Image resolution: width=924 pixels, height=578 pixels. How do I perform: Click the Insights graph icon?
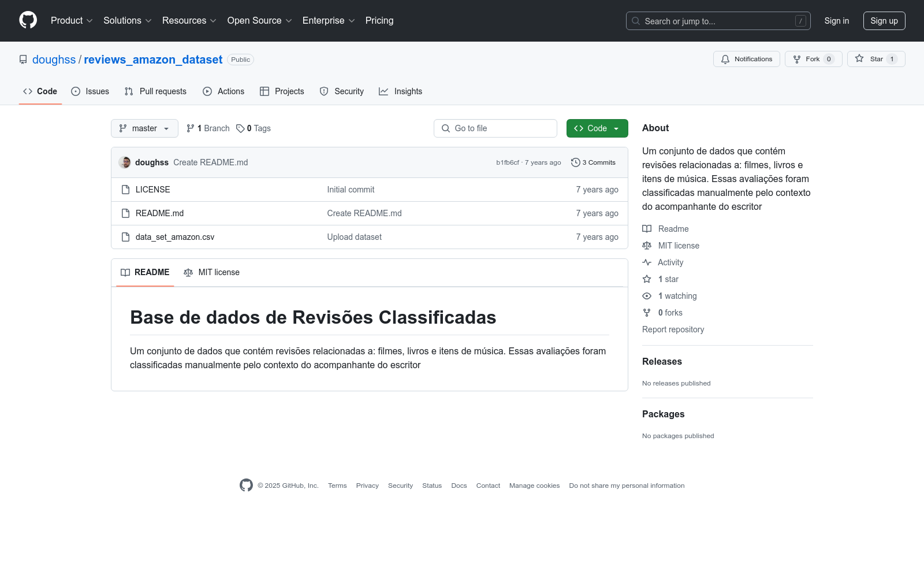tap(383, 91)
